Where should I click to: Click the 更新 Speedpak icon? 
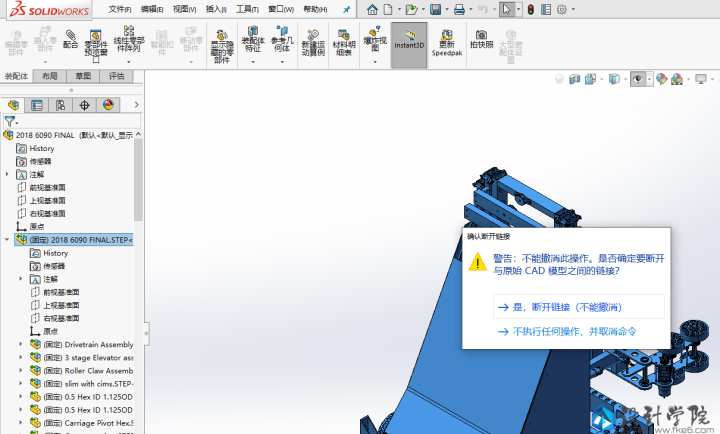(x=446, y=39)
